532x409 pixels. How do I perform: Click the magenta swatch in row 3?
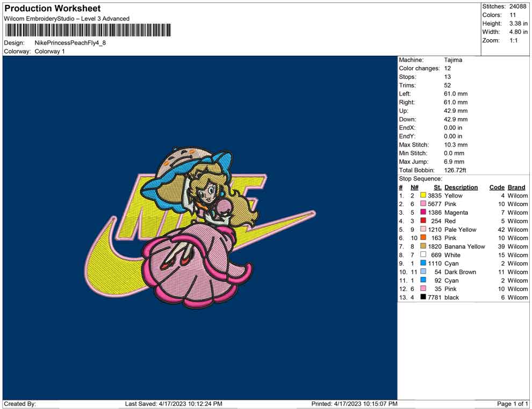point(423,212)
